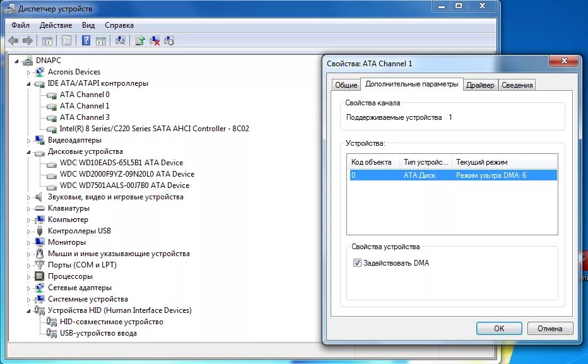Click the Дисковые устройства drive icon

pyautogui.click(x=39, y=152)
